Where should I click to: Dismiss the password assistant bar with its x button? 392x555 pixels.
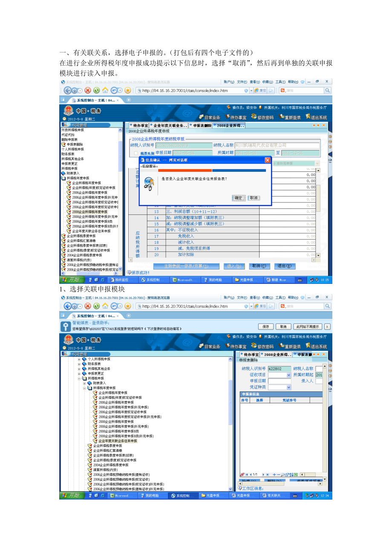[x=327, y=327]
